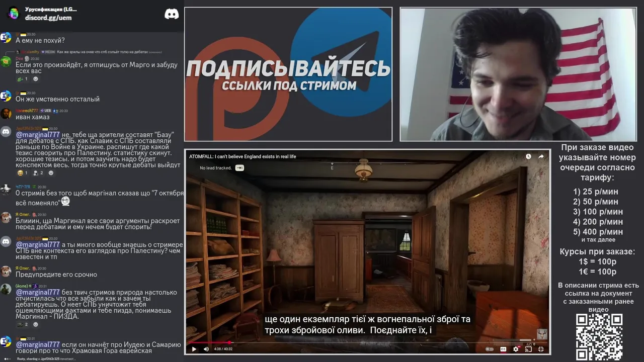Click the reply preview line above Dee's message

(89, 52)
